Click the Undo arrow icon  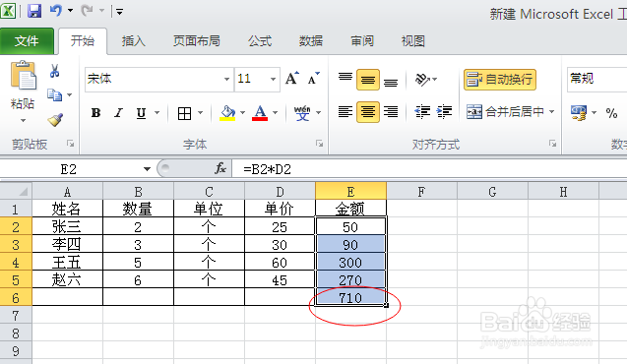click(x=55, y=11)
